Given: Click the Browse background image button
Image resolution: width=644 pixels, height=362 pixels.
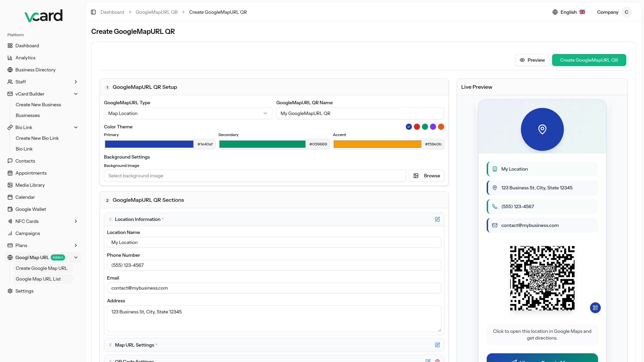Looking at the screenshot, I should click(x=426, y=176).
